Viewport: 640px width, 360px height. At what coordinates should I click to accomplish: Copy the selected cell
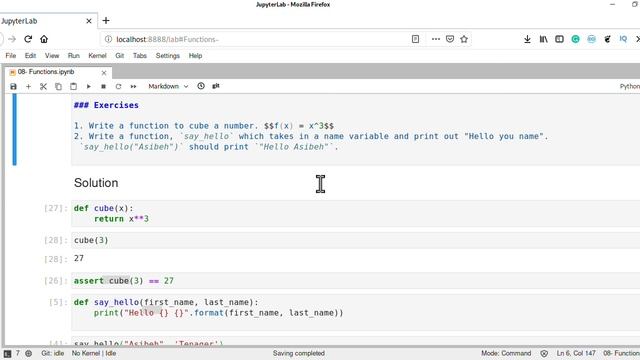[x=58, y=87]
